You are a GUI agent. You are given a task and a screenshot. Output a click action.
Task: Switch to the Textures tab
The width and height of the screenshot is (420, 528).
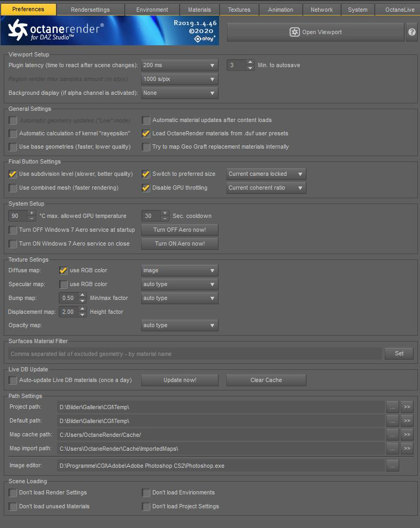pyautogui.click(x=239, y=10)
